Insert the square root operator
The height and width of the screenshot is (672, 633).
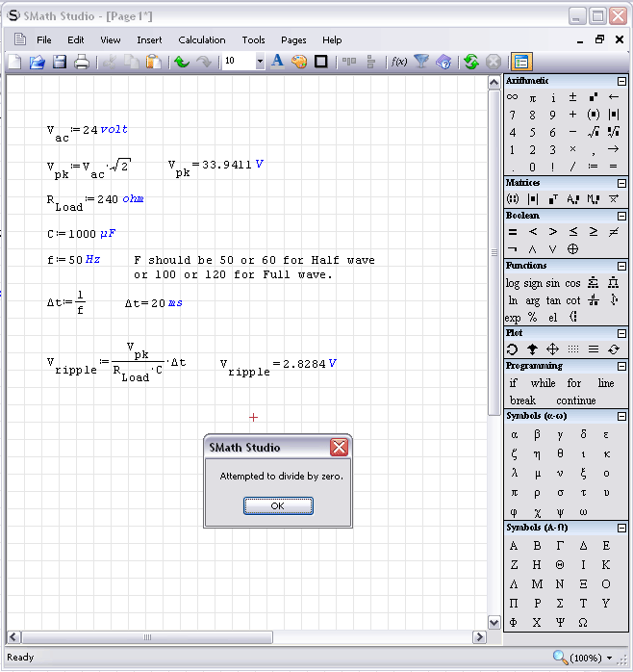pyautogui.click(x=593, y=132)
